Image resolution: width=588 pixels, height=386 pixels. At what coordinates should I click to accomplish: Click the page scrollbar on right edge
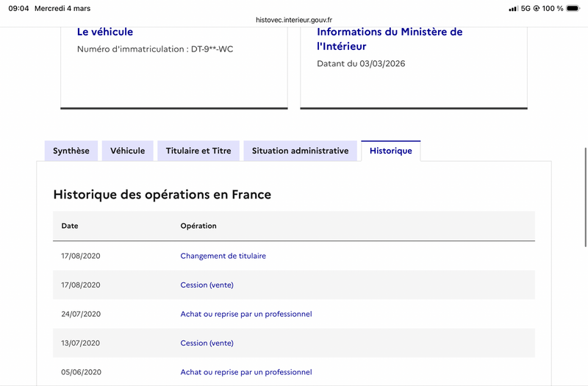586,197
